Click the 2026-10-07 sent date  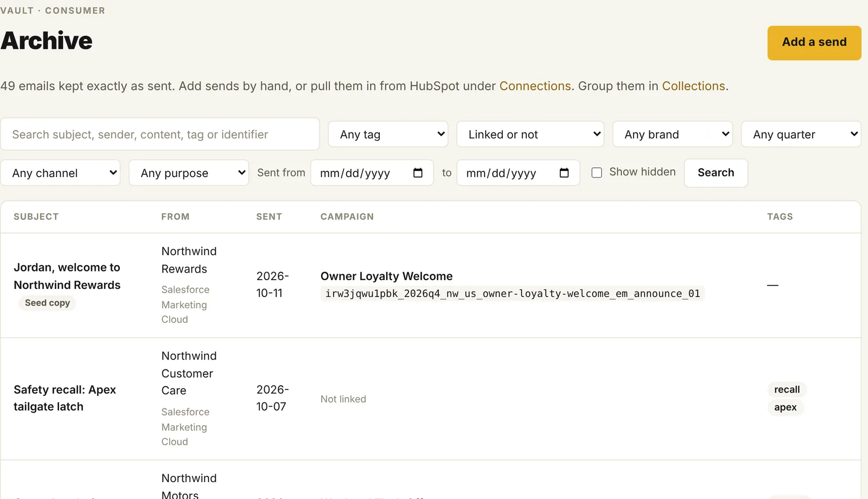(x=273, y=398)
